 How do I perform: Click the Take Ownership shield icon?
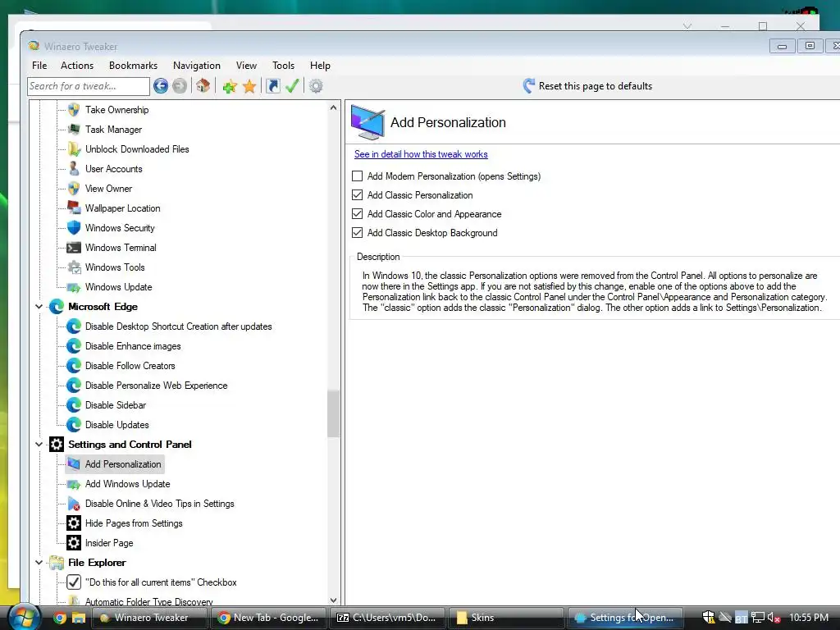pos(74,110)
